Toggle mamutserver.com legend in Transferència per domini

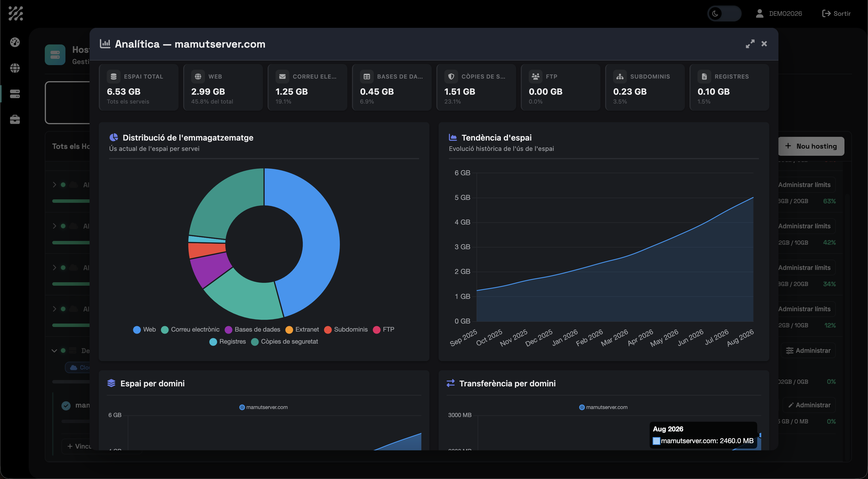click(603, 407)
